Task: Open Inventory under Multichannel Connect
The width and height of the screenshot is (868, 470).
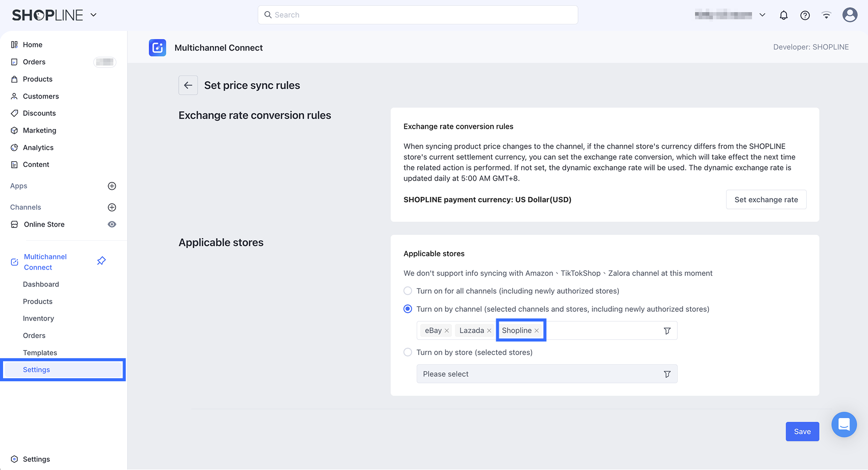Action: (38, 318)
